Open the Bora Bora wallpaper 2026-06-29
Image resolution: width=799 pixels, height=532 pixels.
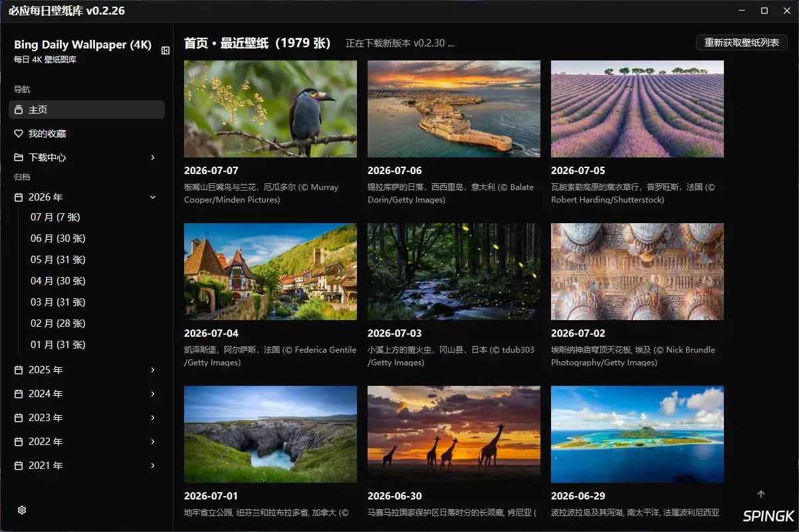(x=637, y=434)
